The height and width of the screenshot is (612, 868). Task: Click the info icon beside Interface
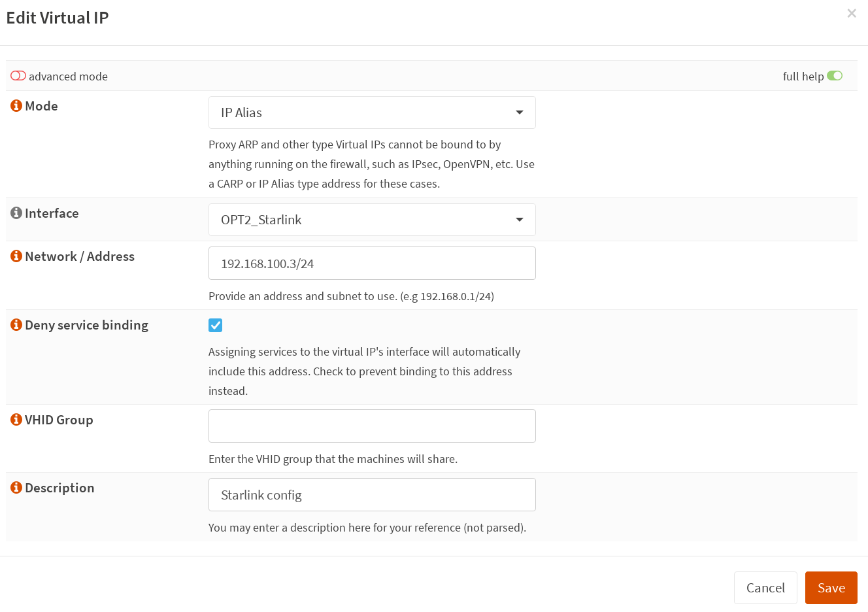[x=16, y=213]
